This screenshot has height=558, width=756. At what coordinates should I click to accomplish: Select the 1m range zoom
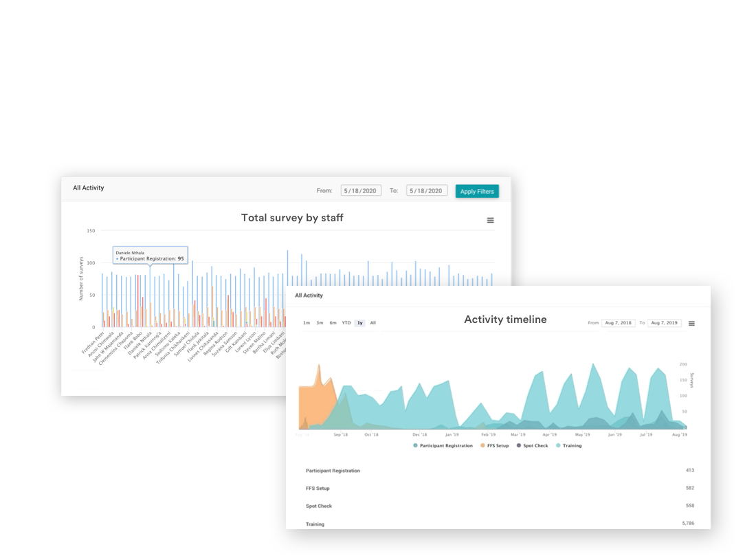(307, 323)
